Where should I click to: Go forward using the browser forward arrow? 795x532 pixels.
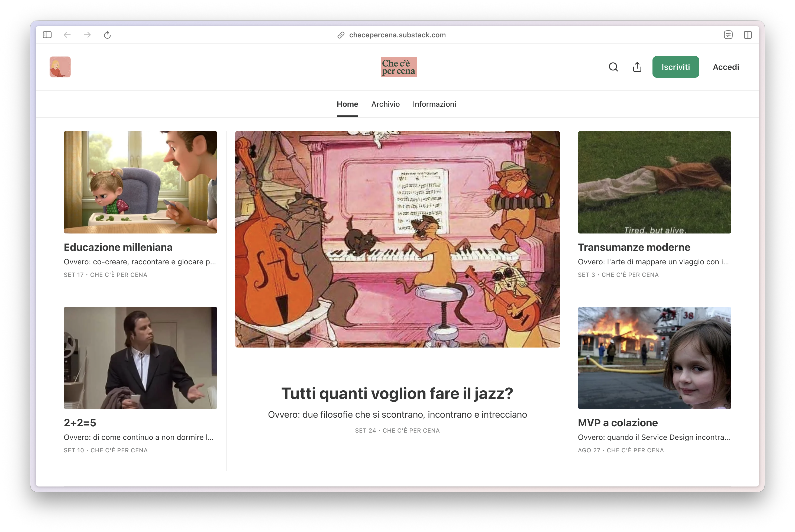tap(87, 35)
